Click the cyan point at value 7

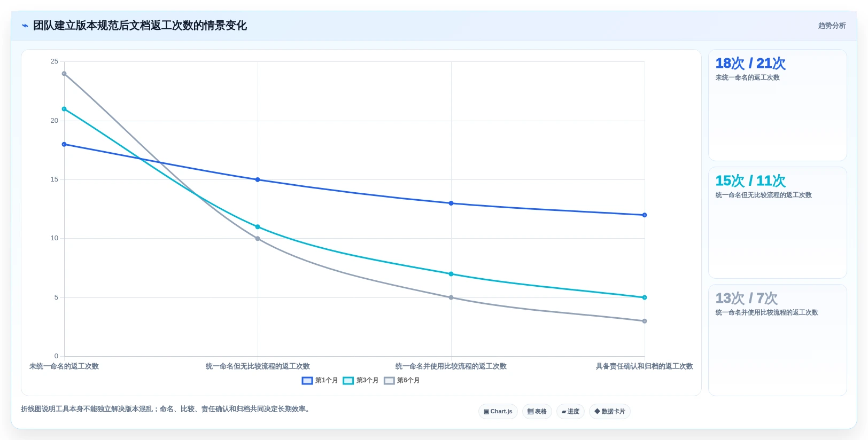coord(451,274)
